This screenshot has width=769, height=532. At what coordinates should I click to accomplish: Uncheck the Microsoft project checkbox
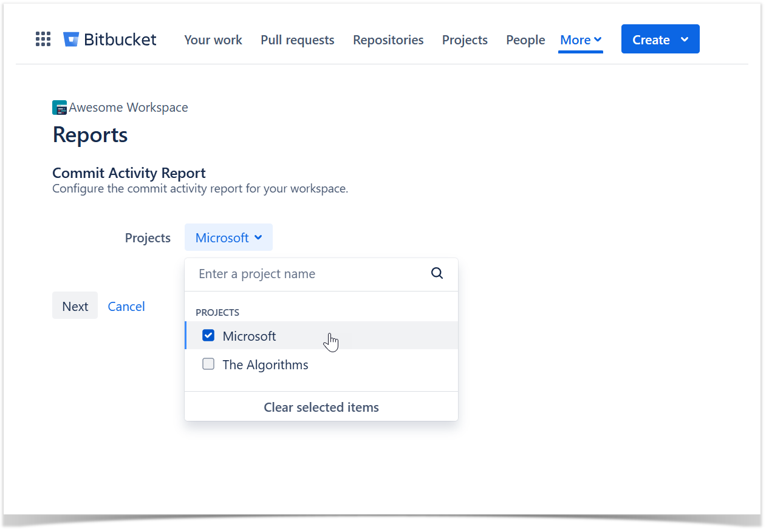208,335
